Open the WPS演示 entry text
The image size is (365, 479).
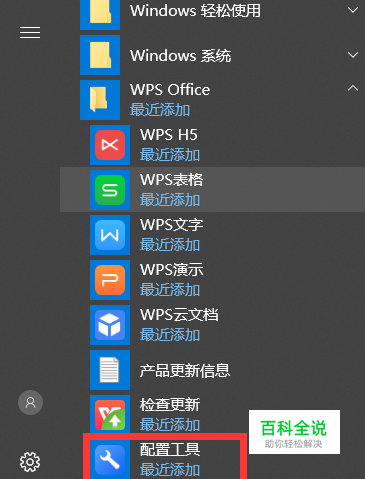tap(171, 270)
